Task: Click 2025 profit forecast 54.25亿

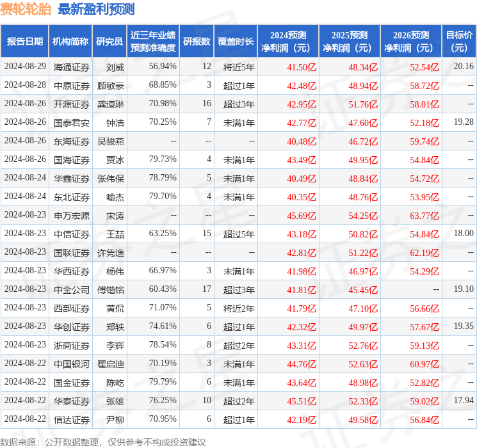Action: point(363,216)
